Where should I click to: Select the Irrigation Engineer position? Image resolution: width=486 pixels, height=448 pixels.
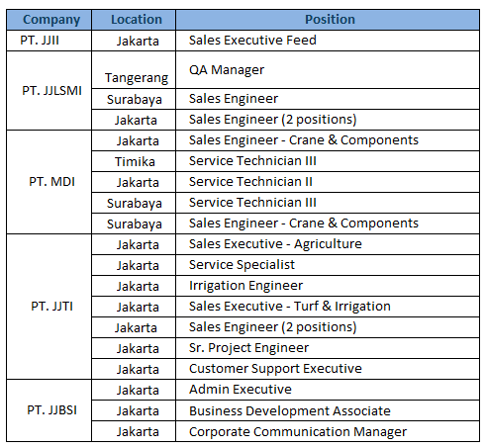[x=328, y=286]
